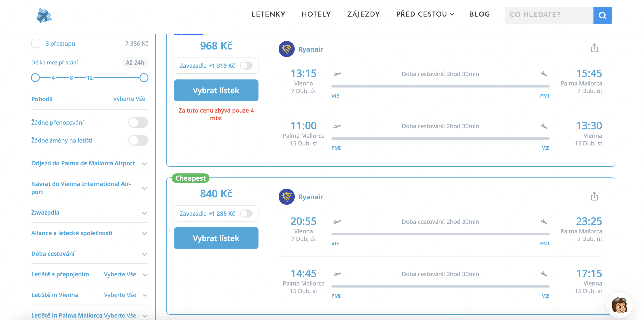644x320 pixels.
Task: Click Vyberte Vše next to Pohodlí
Action: [129, 99]
